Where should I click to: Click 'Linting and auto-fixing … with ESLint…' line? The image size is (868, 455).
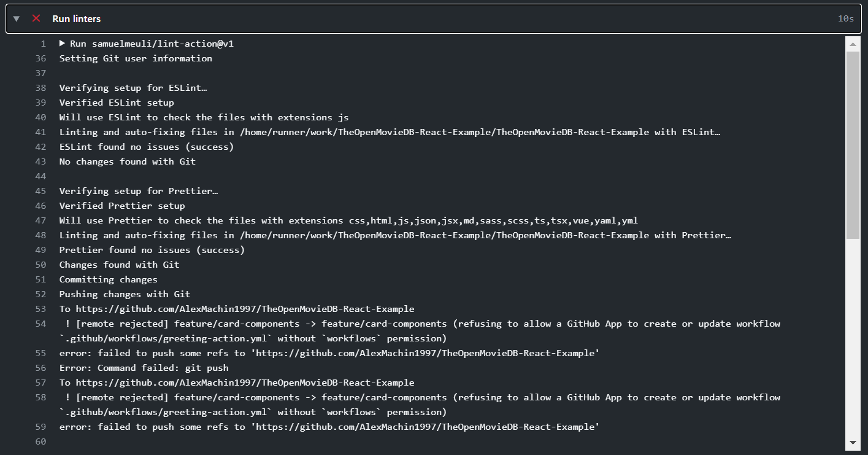pos(390,132)
